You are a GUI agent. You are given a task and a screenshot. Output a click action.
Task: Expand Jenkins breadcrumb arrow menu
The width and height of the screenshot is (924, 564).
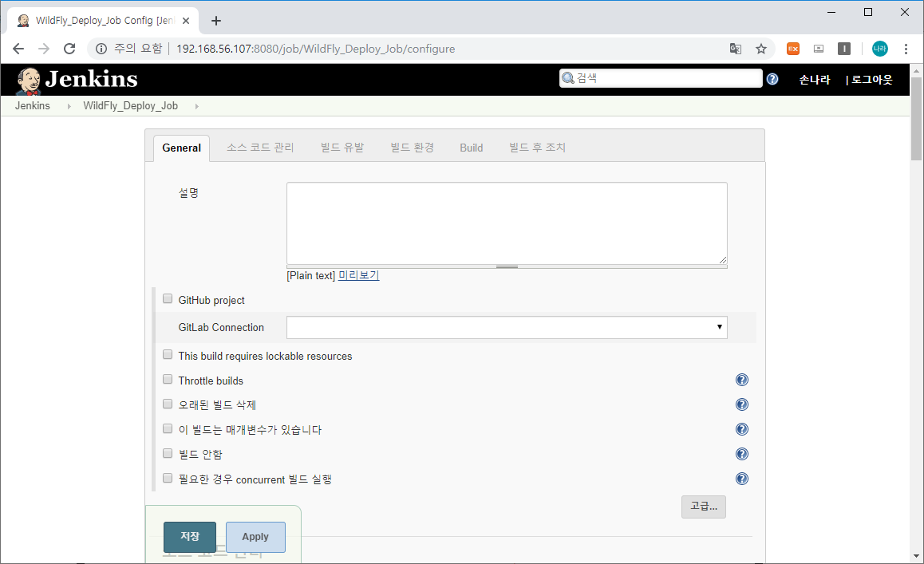tap(69, 106)
